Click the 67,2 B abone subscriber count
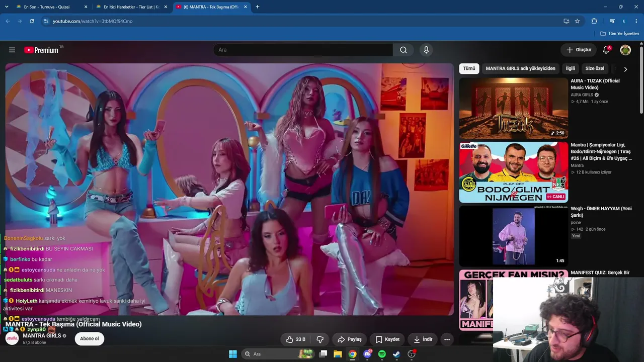Image resolution: width=644 pixels, height=362 pixels. (x=34, y=343)
